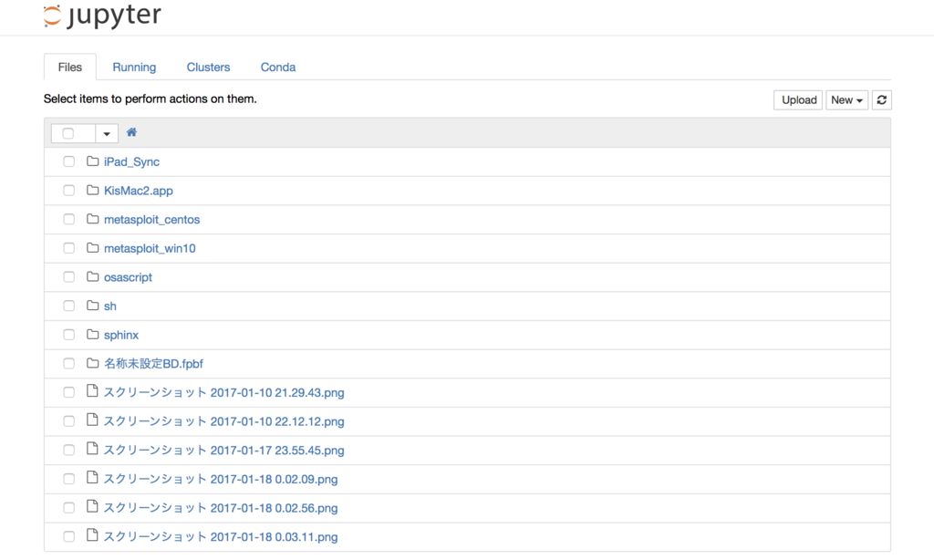934x560 pixels.
Task: Click the Jupyter logo
Action: tap(102, 16)
